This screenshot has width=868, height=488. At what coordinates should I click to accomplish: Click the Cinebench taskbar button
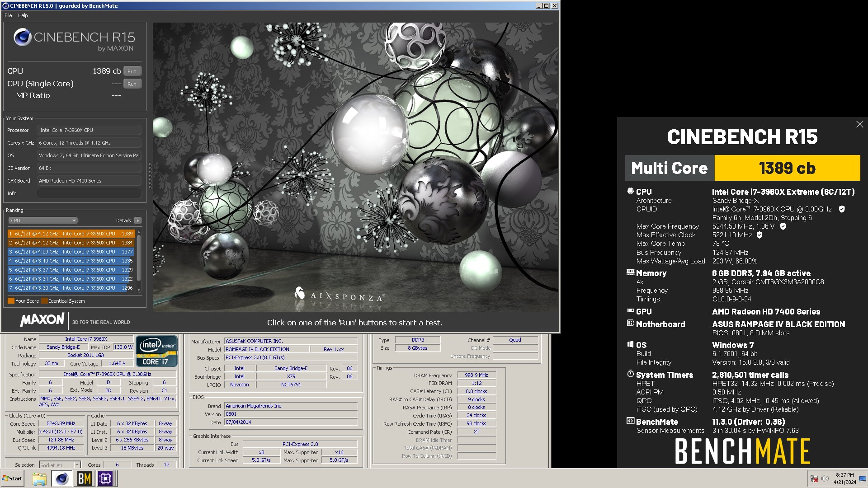coord(61,479)
